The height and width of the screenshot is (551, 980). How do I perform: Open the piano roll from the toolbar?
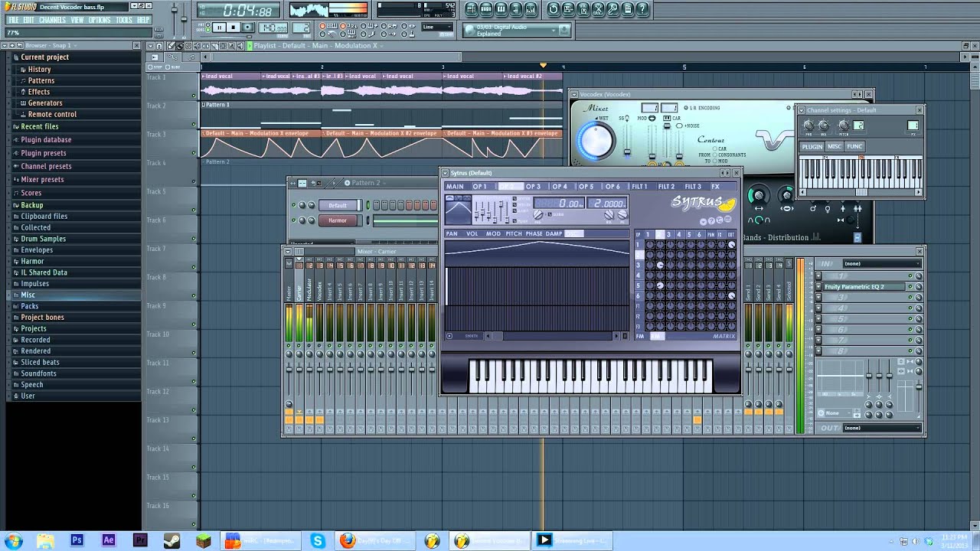pos(501,9)
